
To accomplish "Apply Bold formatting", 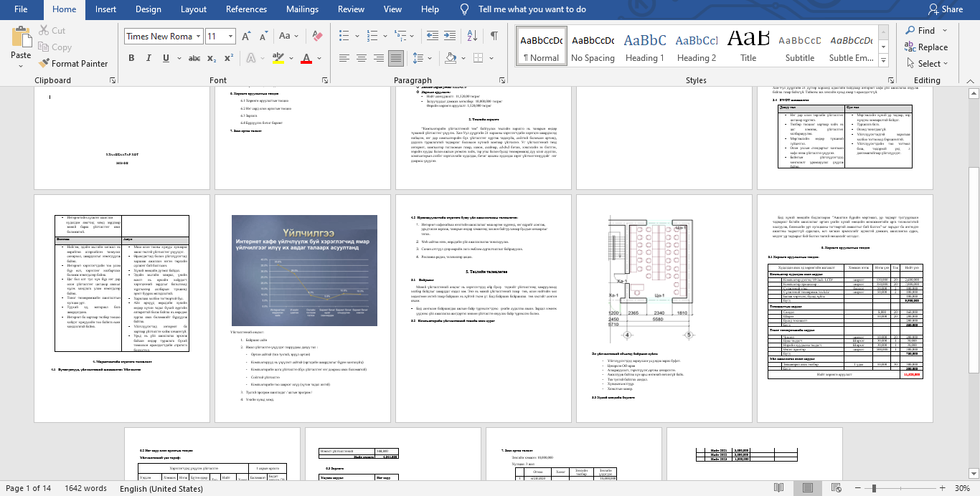I will (131, 58).
